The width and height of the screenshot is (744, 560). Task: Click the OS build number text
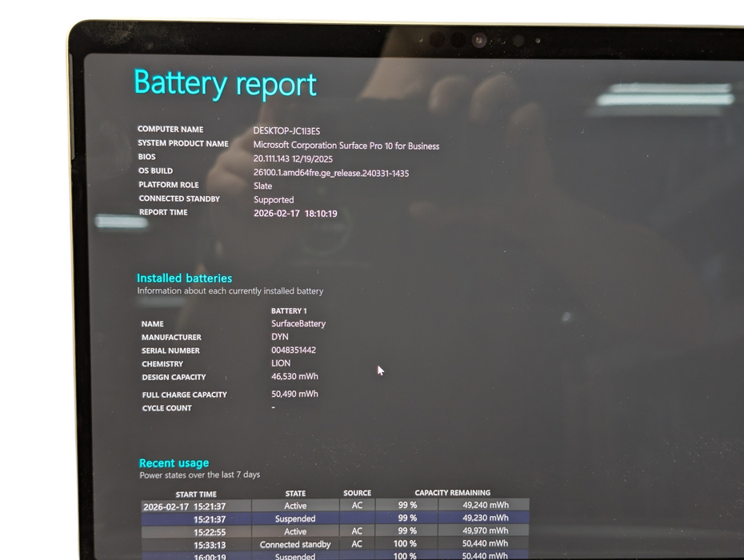[x=331, y=171]
